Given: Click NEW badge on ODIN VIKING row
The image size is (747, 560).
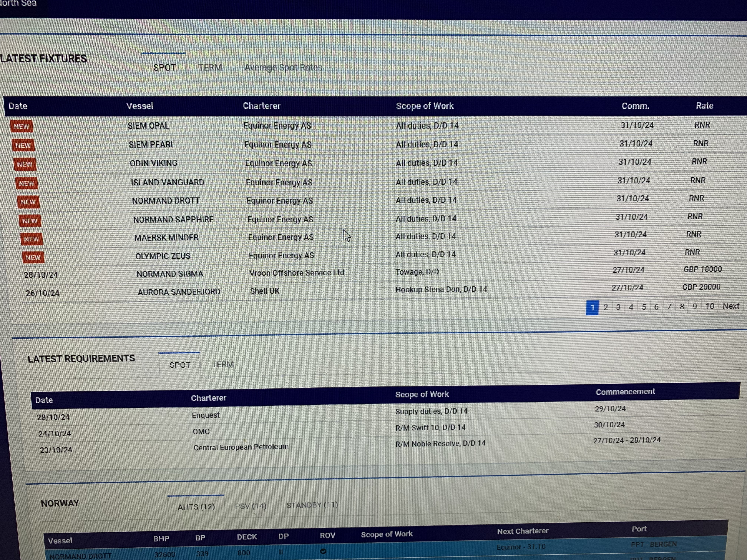Looking at the screenshot, I should coord(25,164).
